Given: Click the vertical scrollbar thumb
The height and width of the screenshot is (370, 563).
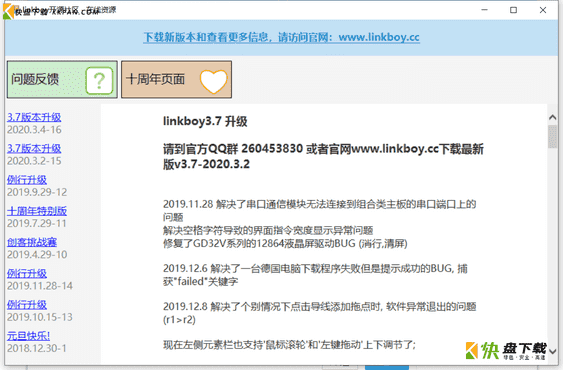Looking at the screenshot, I should tap(553, 137).
